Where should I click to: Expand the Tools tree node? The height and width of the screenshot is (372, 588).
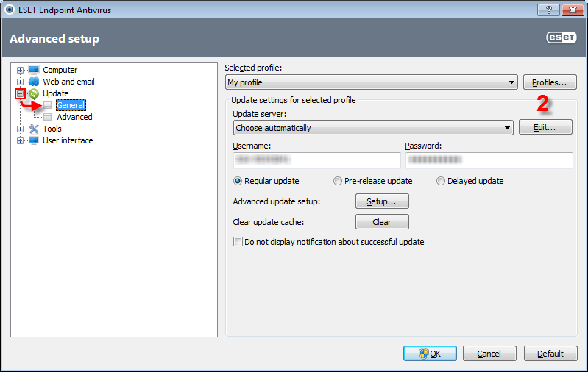click(20, 129)
